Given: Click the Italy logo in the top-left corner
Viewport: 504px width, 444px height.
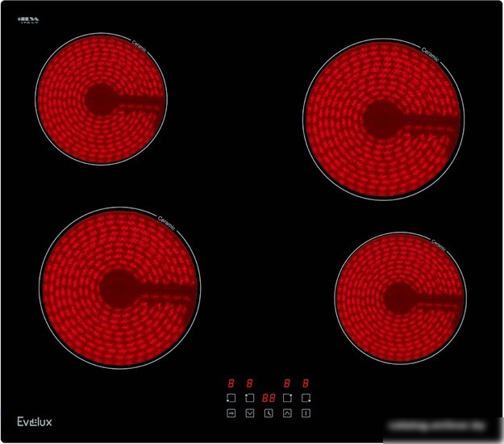Looking at the screenshot, I should point(28,20).
